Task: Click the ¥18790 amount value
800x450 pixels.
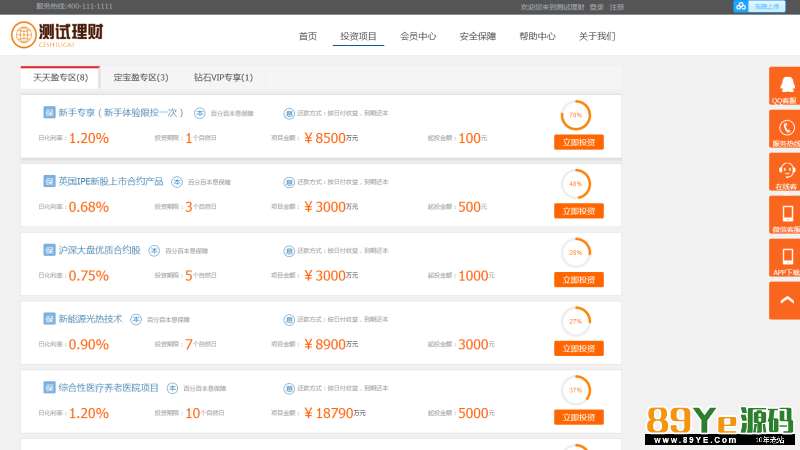Action: (329, 413)
